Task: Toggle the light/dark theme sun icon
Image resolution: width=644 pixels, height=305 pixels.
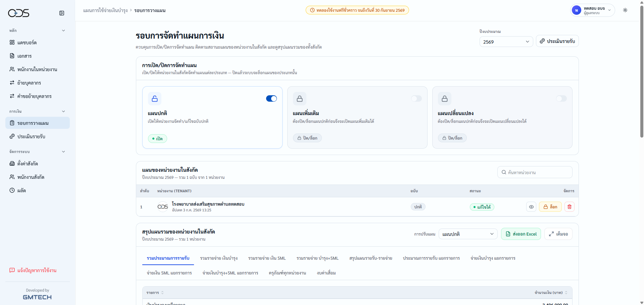Action: point(625,10)
